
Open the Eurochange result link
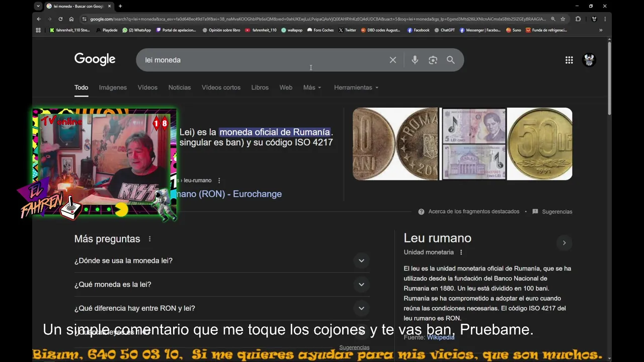point(229,194)
